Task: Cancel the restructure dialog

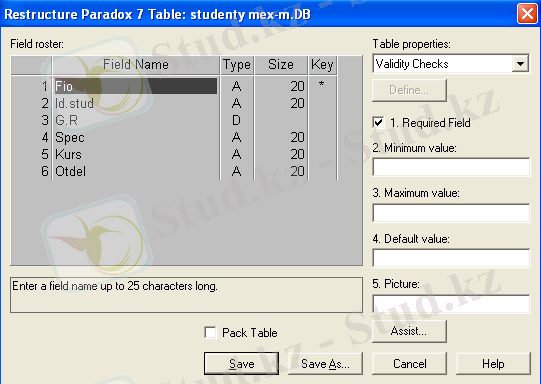Action: 410,364
